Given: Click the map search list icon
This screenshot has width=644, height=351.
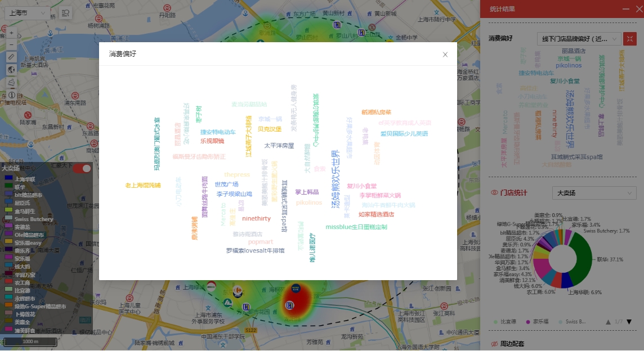Looking at the screenshot, I should (x=65, y=13).
